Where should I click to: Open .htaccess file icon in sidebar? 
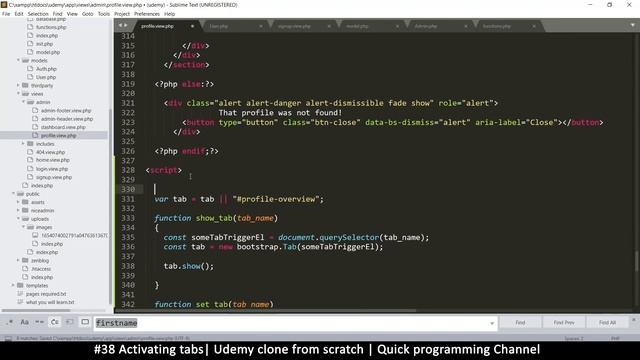click(25, 269)
